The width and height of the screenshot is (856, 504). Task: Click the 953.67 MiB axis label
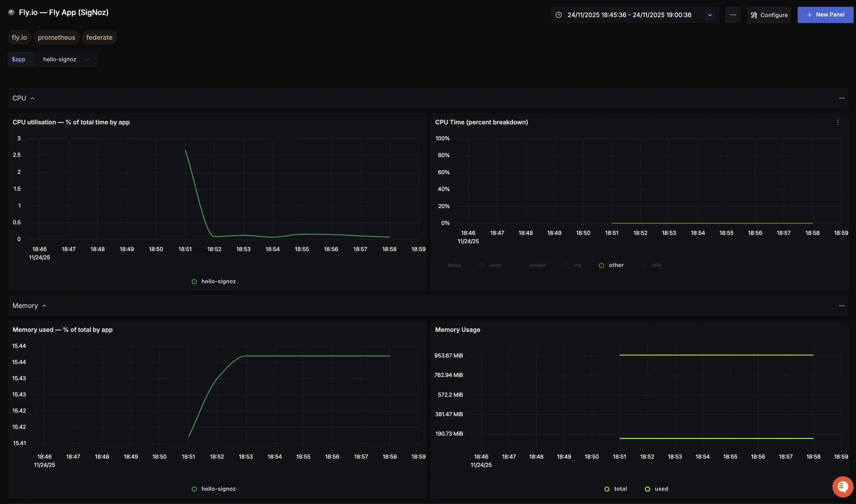(x=448, y=355)
